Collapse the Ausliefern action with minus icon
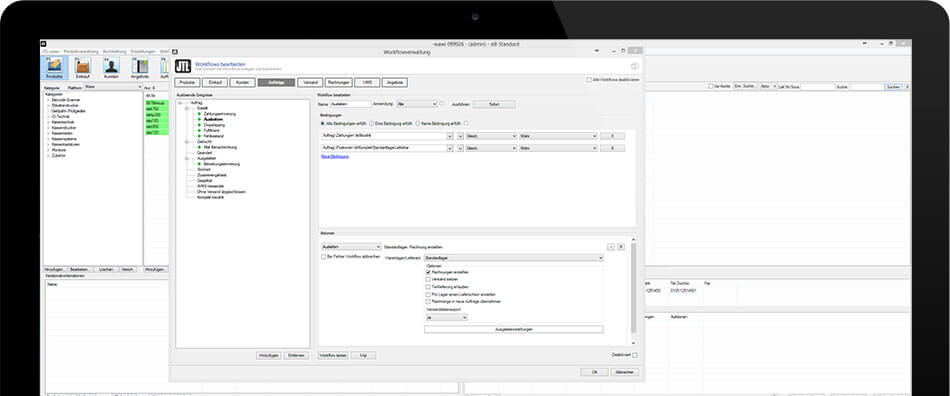Viewport: 950px width, 396px height. pyautogui.click(x=611, y=246)
